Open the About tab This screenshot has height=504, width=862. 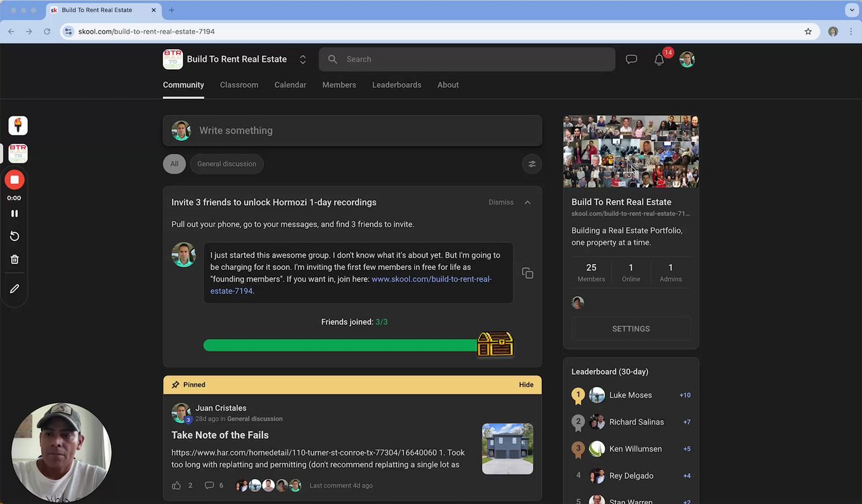(x=448, y=85)
